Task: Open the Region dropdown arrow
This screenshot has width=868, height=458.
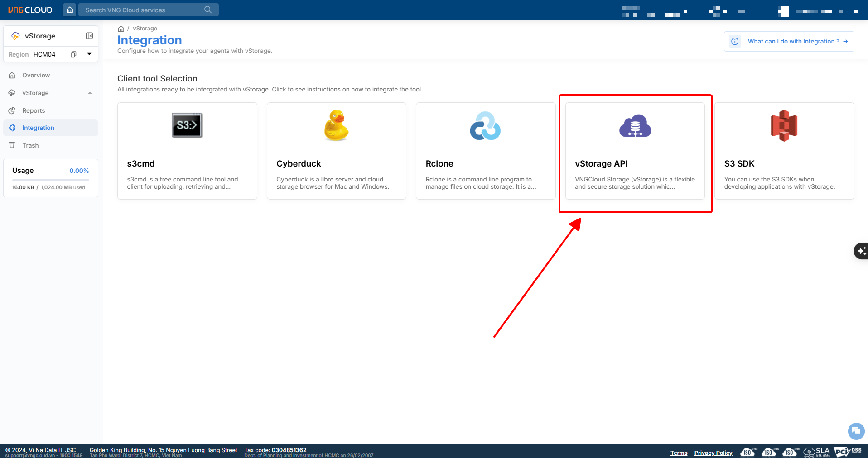Action: (x=89, y=54)
